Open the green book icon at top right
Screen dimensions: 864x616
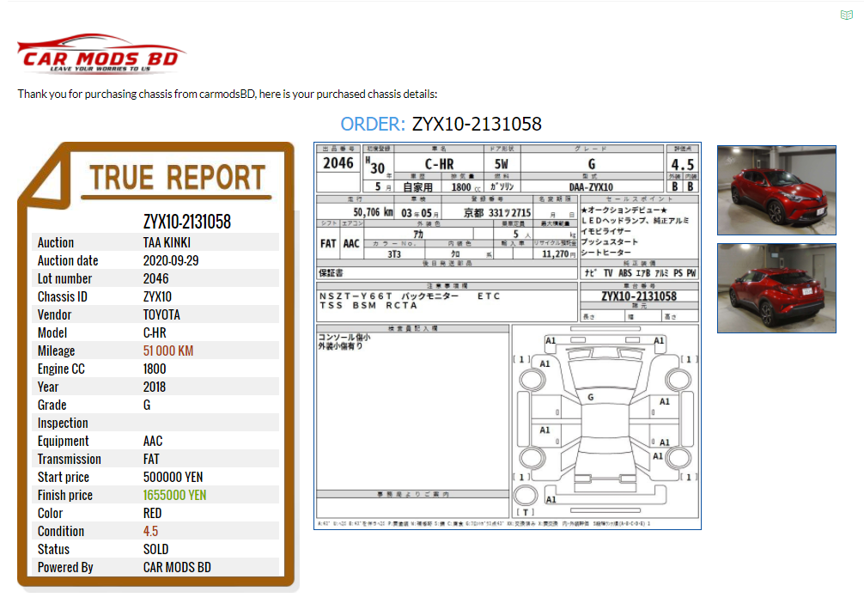(846, 15)
